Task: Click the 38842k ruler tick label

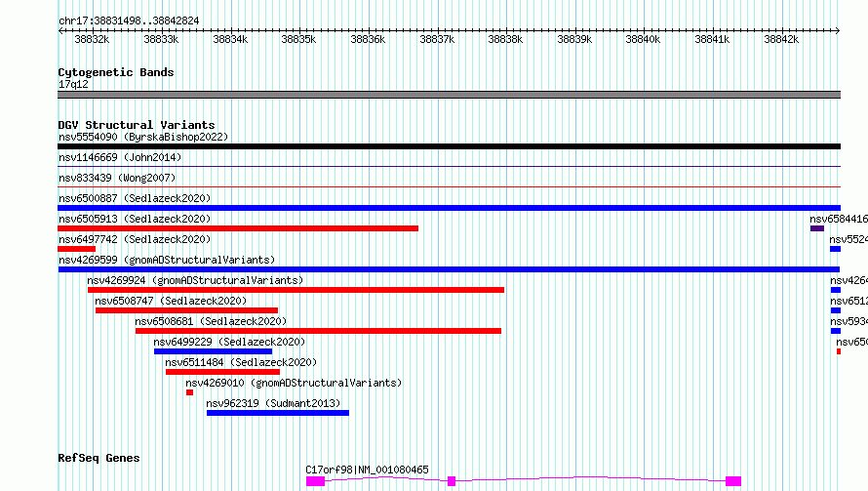Action: tap(781, 39)
